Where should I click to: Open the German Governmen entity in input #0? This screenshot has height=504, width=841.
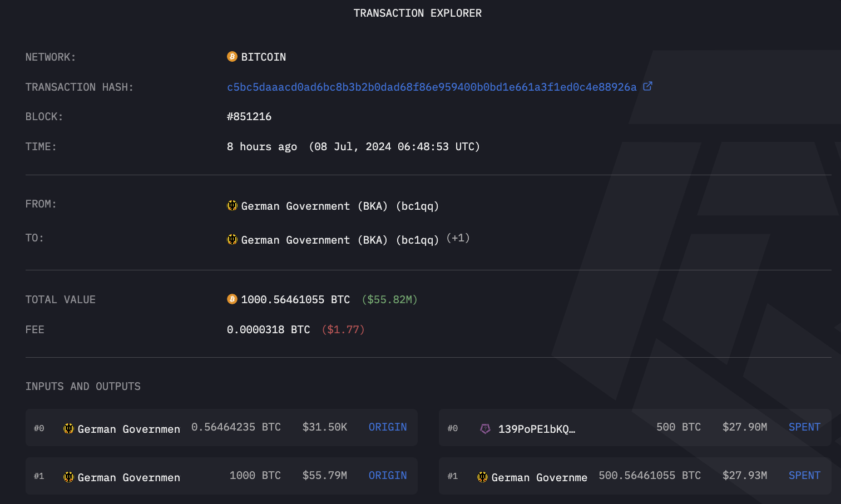(x=129, y=429)
